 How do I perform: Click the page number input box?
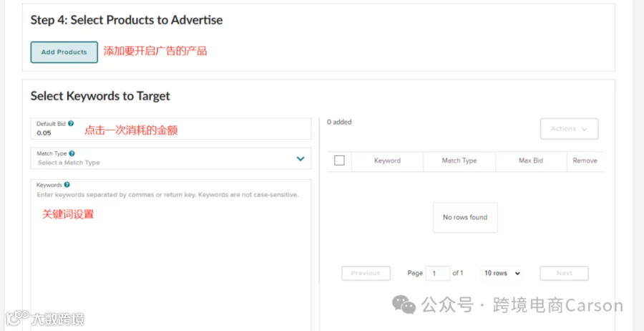(436, 273)
